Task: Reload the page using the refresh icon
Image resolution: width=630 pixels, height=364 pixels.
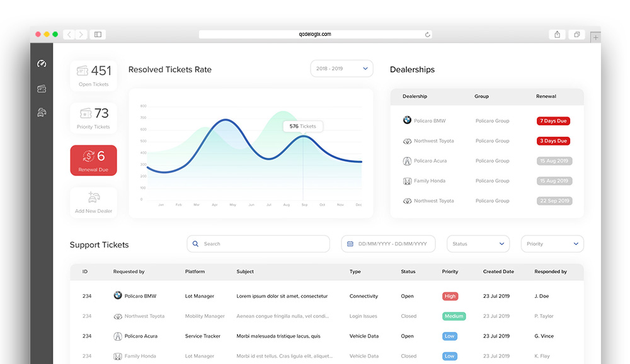Action: coord(428,35)
